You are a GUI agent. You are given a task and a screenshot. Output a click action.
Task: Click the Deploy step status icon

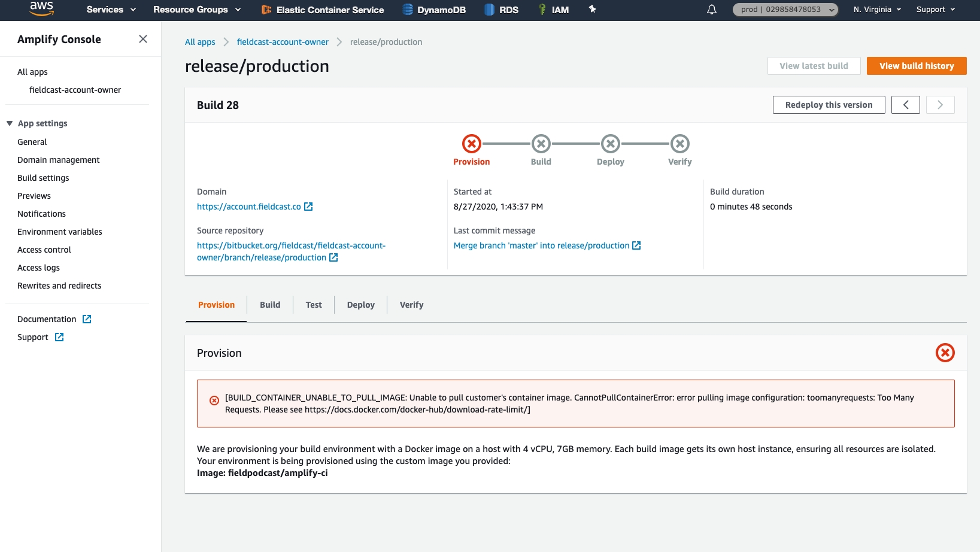coord(611,144)
